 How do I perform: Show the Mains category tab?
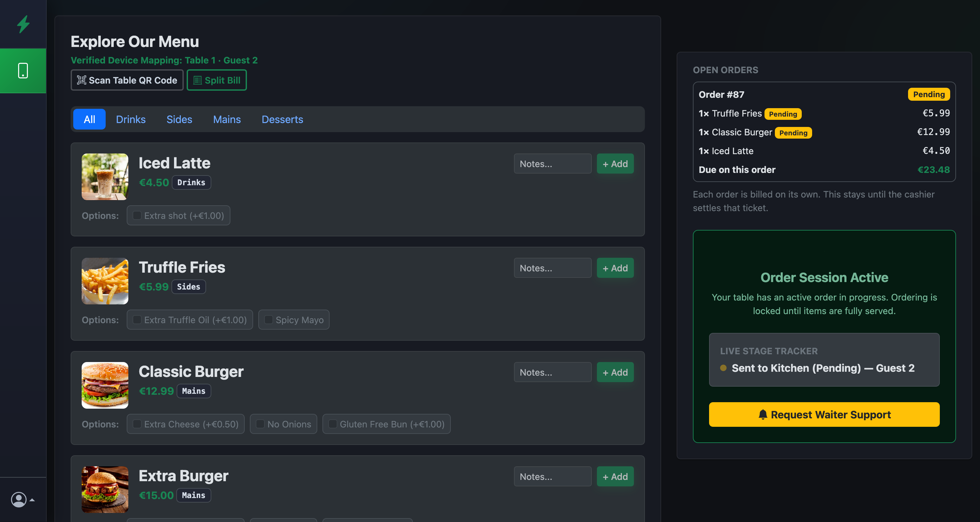pyautogui.click(x=227, y=119)
